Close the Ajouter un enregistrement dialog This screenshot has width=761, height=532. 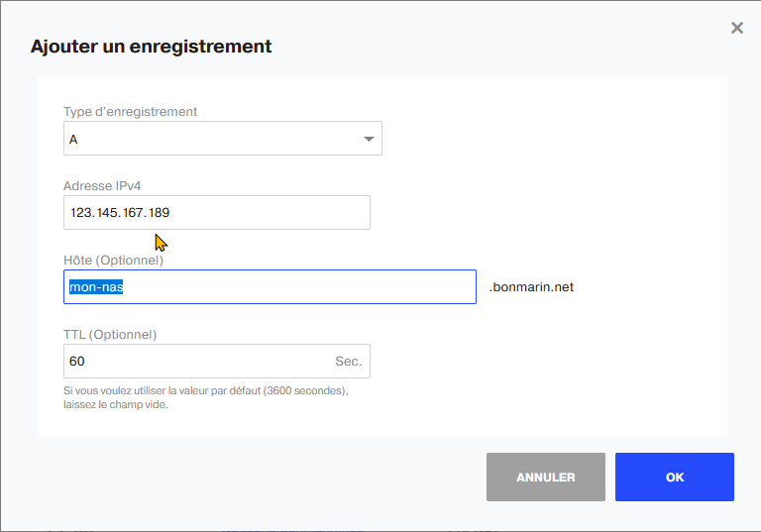point(737,28)
